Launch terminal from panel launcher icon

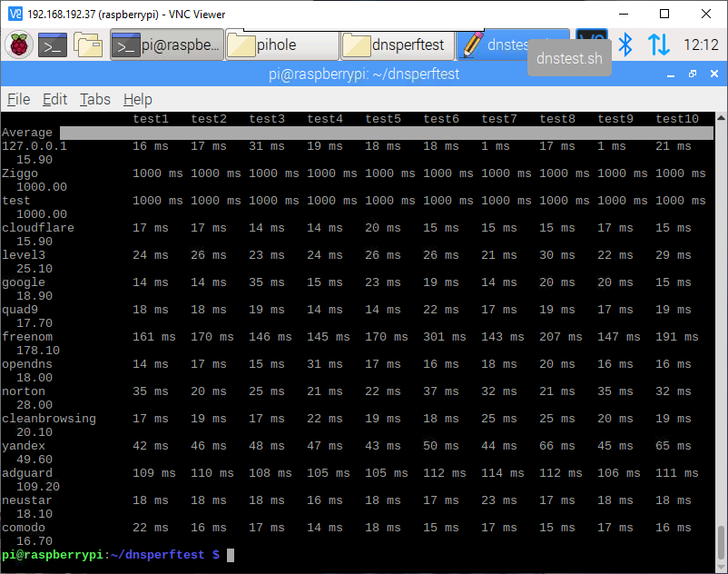pyautogui.click(x=52, y=45)
